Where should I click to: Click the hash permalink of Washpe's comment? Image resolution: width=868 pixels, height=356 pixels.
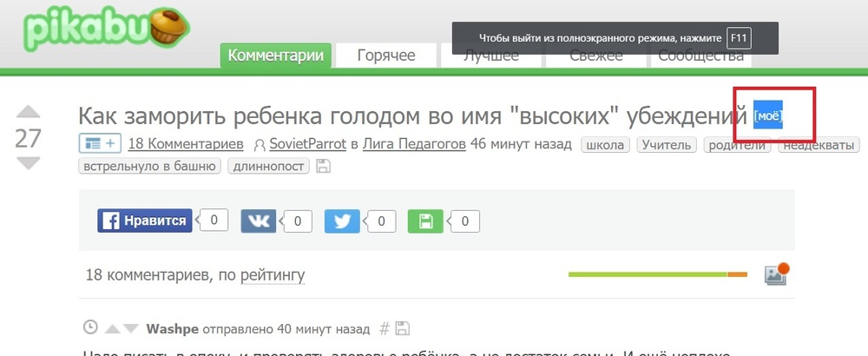click(x=385, y=329)
